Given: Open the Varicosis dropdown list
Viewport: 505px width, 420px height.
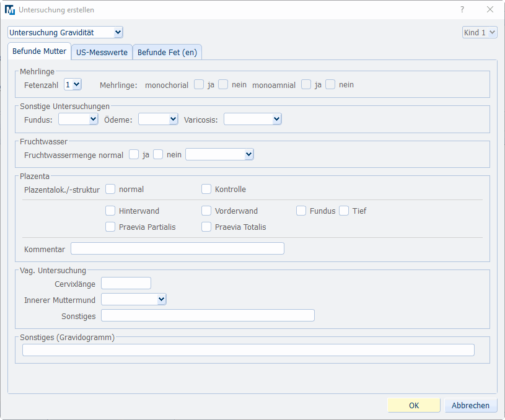Looking at the screenshot, I should pos(252,119).
